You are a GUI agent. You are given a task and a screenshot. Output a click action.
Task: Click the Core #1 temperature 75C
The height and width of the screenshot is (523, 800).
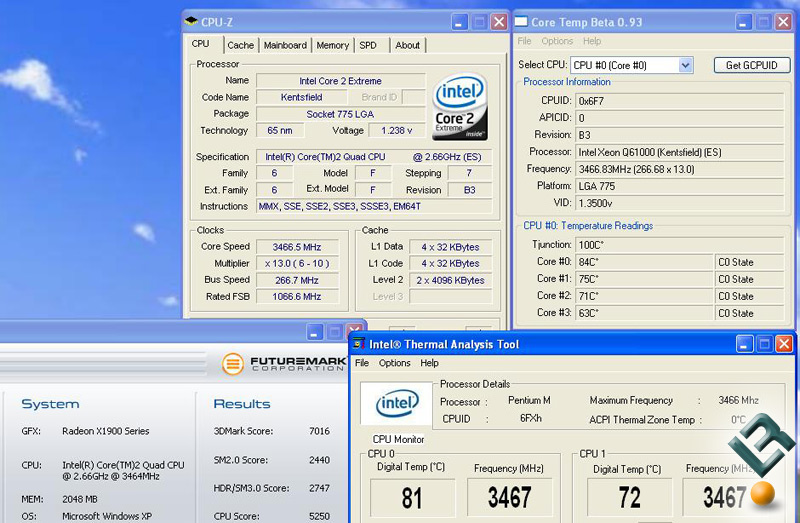[x=644, y=279]
